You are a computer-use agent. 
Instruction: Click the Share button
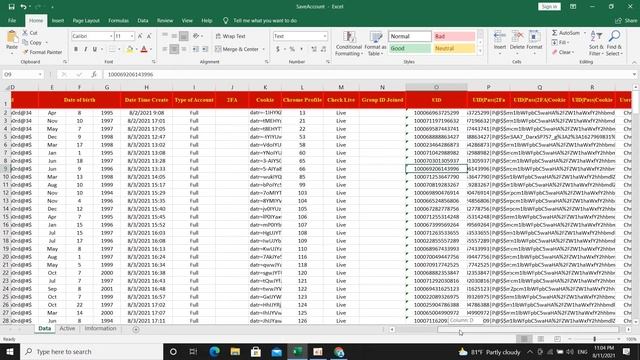[x=626, y=20]
